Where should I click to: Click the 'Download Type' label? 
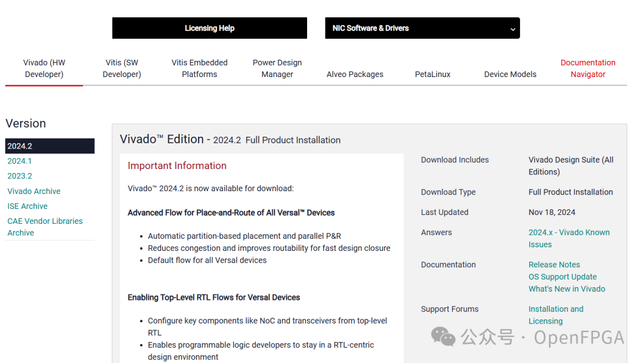pos(448,192)
